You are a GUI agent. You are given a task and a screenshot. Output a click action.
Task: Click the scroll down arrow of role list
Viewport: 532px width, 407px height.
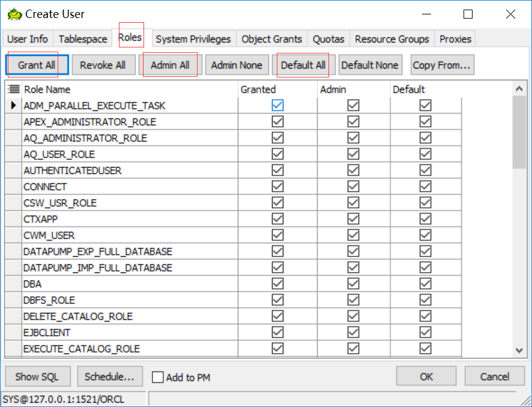pyautogui.click(x=519, y=351)
